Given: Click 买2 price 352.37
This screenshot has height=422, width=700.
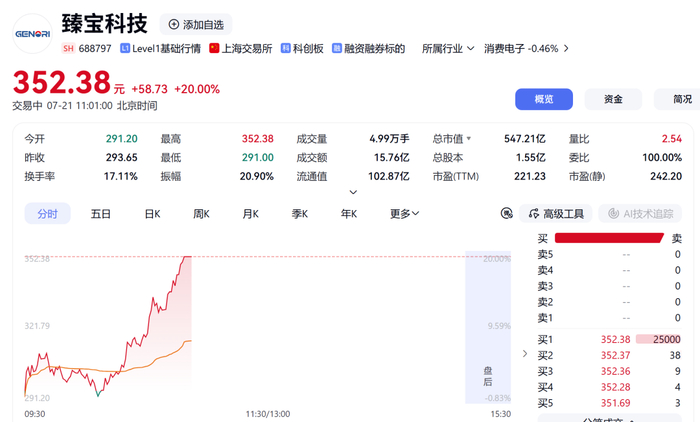Looking at the screenshot, I should (615, 355).
